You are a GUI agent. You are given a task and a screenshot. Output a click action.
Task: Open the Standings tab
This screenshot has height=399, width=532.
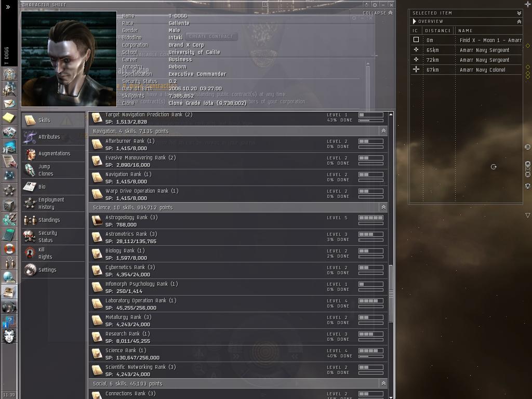(x=54, y=220)
